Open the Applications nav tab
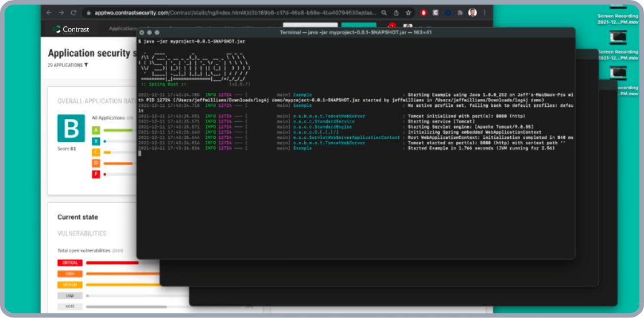The height and width of the screenshot is (318, 644). [x=123, y=29]
